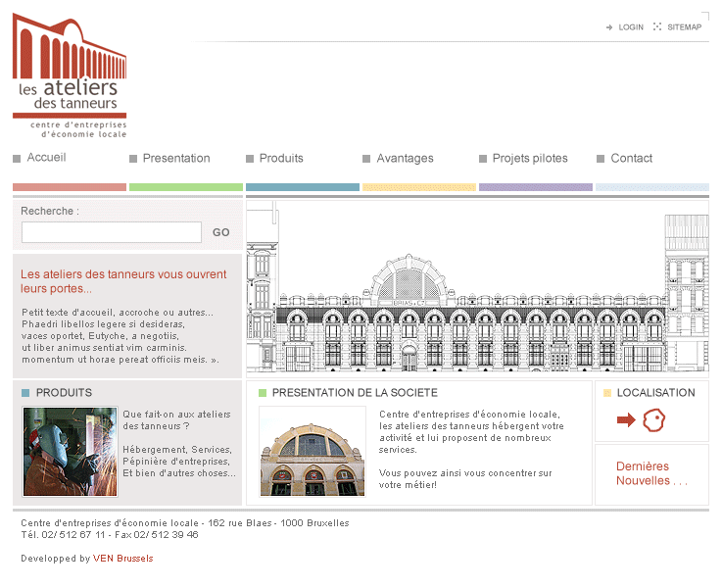Click the red headline about ateliers opening doors
This screenshot has height=588, width=722.
(123, 281)
